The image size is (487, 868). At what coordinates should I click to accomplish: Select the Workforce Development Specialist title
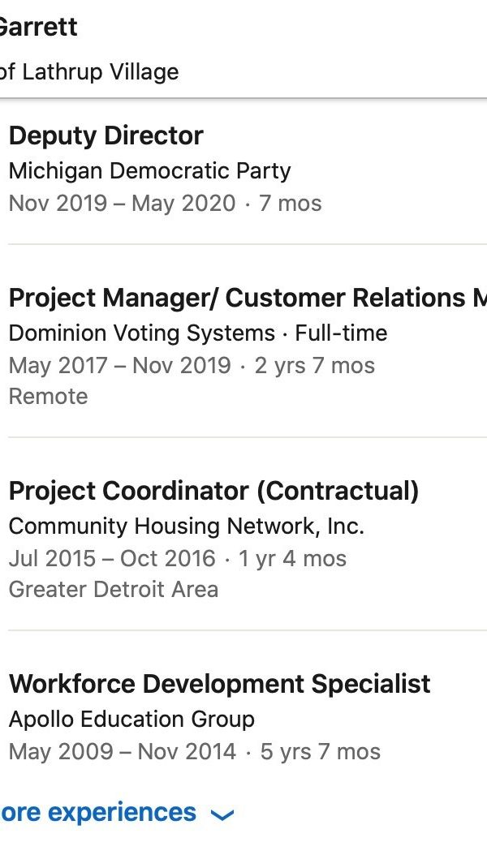[x=219, y=684]
